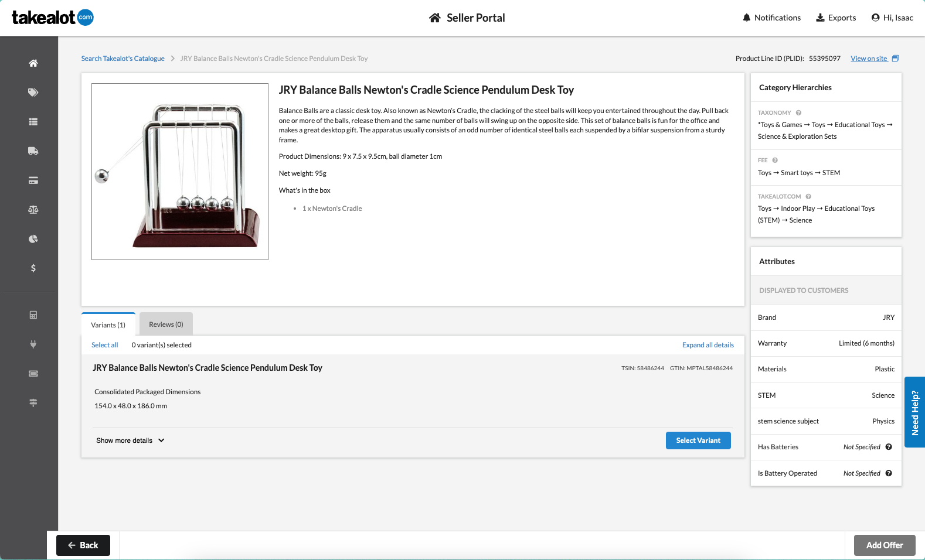Expand Show more details for variant
Viewport: 925px width, 560px height.
coord(130,441)
